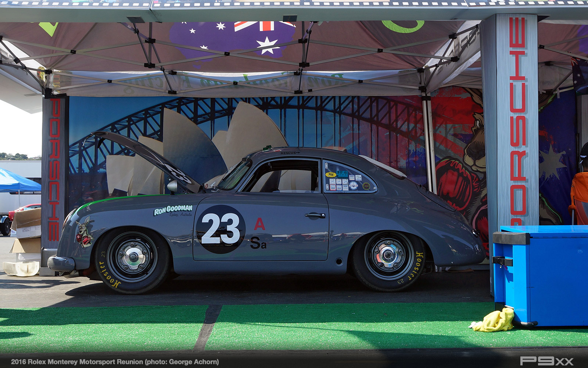This screenshot has height=368, width=588.
Task: Click the vertical red PORSCHE lettering on the left pillar
Action: tap(54, 169)
